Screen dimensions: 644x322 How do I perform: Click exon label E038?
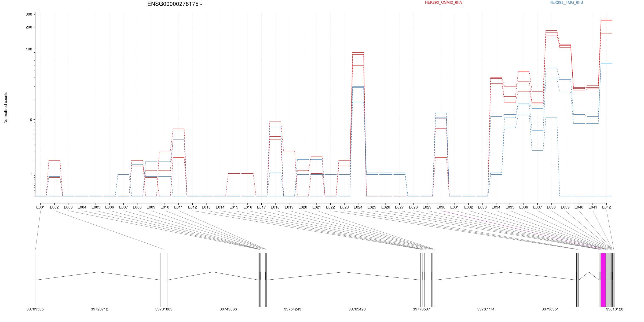click(x=551, y=207)
